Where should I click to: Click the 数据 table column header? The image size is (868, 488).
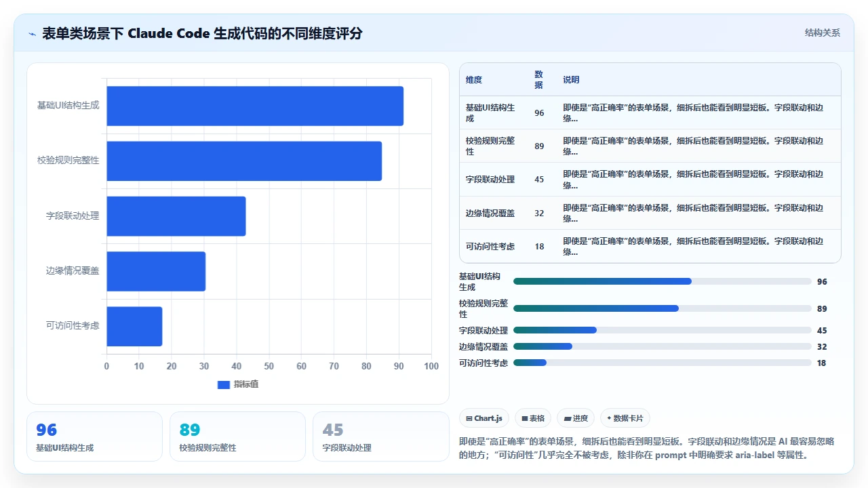click(x=538, y=79)
